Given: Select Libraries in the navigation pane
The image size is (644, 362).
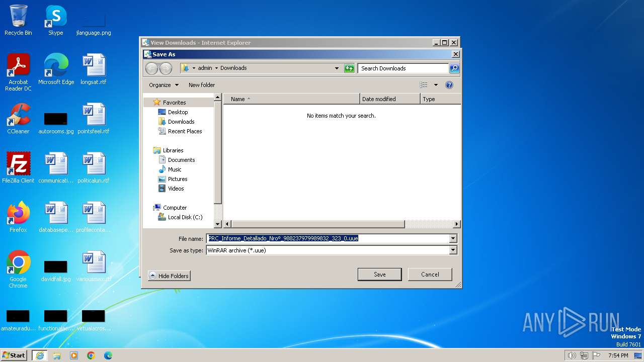Looking at the screenshot, I should (173, 150).
